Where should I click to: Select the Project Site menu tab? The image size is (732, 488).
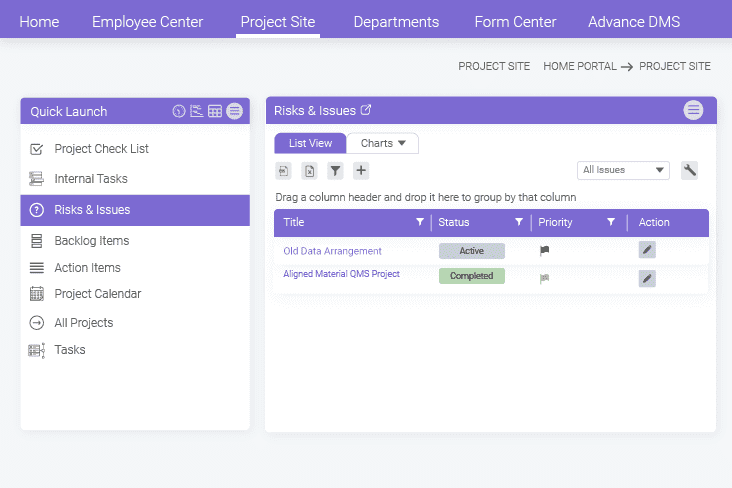pyautogui.click(x=278, y=22)
